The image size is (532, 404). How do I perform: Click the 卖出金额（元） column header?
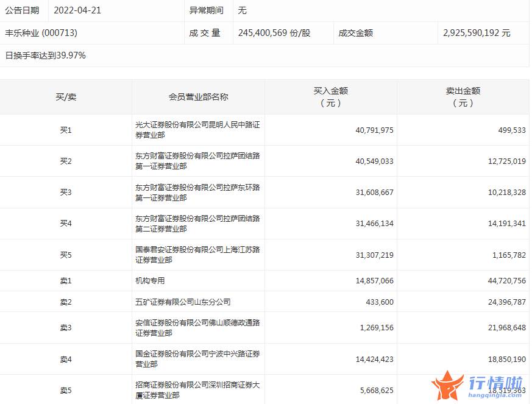tap(463, 97)
